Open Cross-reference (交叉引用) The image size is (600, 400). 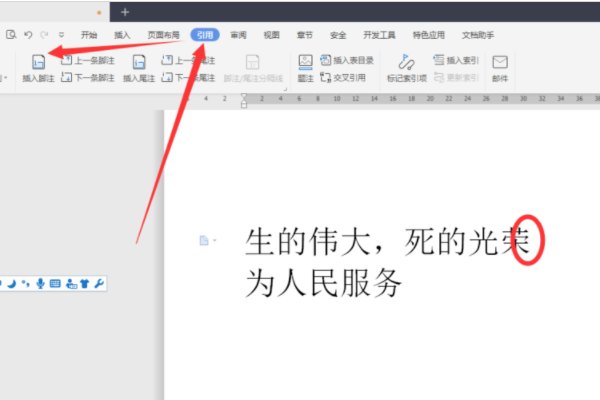[x=343, y=78]
